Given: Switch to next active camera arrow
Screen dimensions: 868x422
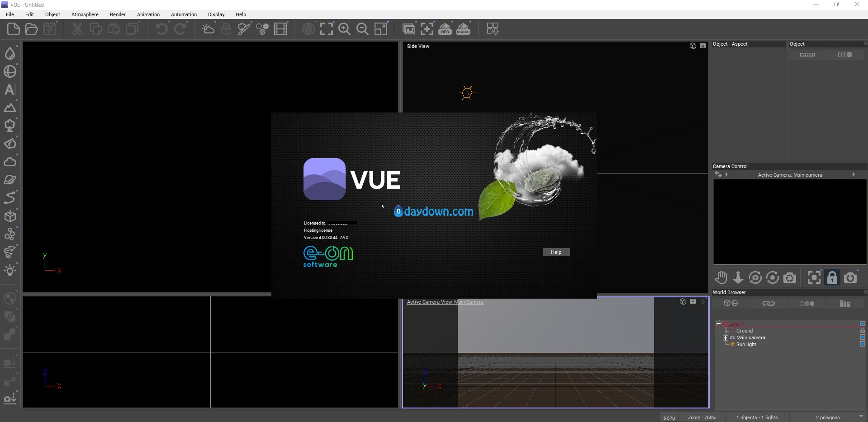Looking at the screenshot, I should point(854,174).
